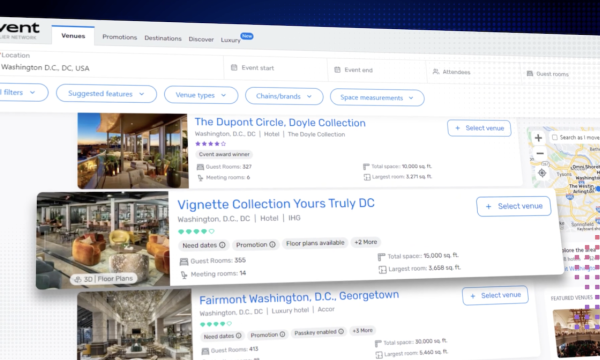600x360 pixels.
Task: Zoom out on the map
Action: (x=540, y=154)
